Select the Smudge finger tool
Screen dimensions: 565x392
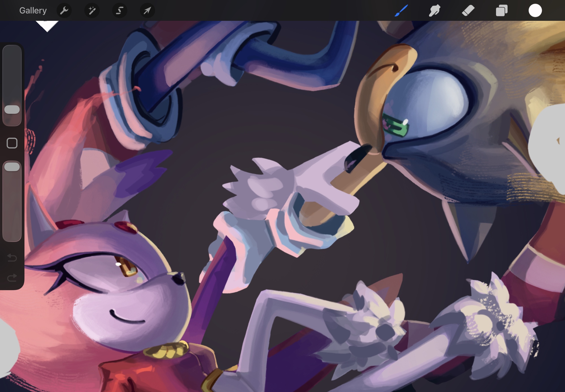(x=434, y=10)
